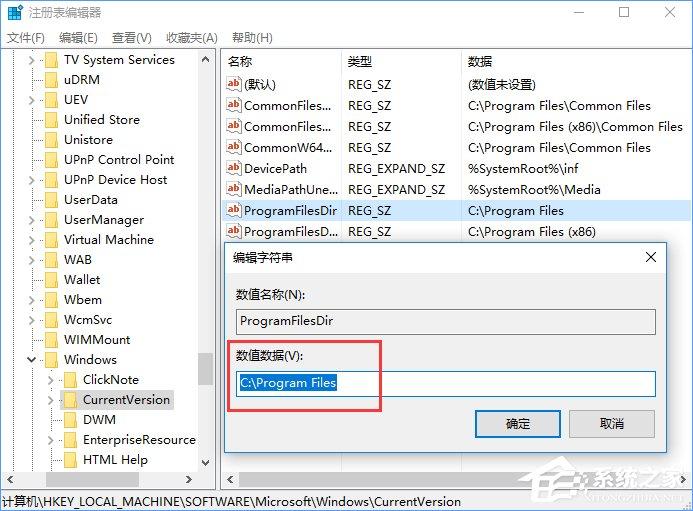Viewport: 693px width, 511px height.
Task: Open the 收藏夹(A) menu
Action: pos(192,38)
